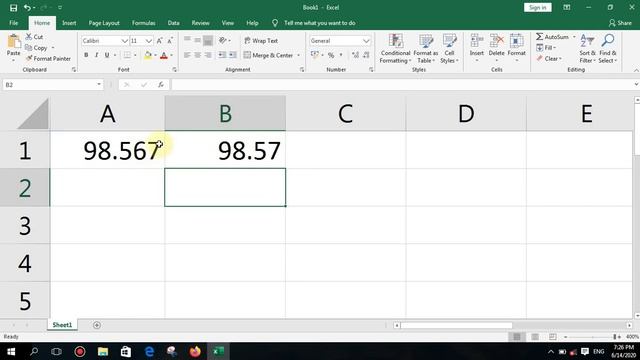Image resolution: width=640 pixels, height=360 pixels.
Task: Switch to the Page Layout tab
Action: click(104, 23)
